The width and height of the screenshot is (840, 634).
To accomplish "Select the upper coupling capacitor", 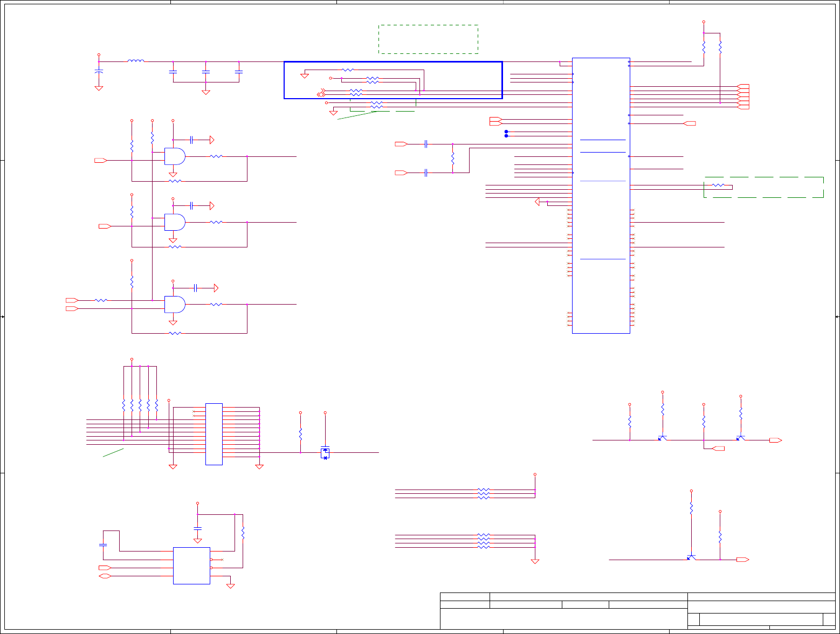I will click(x=426, y=144).
